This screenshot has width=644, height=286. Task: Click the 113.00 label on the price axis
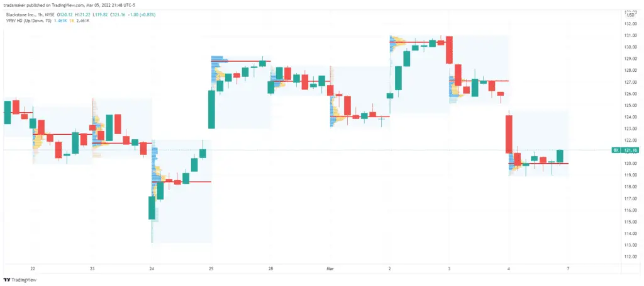630,245
